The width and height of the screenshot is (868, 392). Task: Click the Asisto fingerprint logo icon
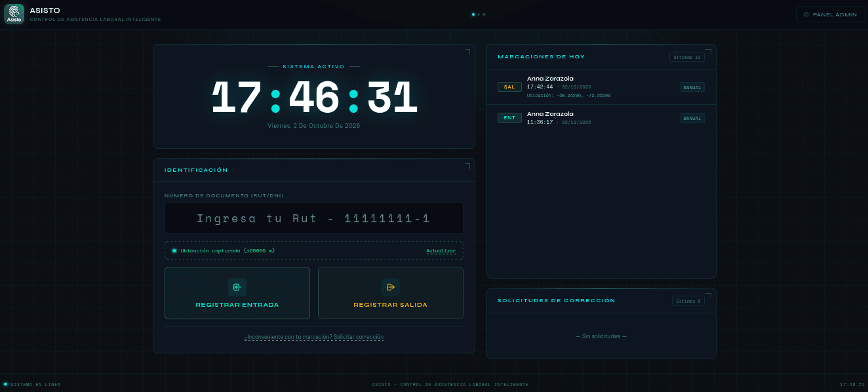(x=14, y=14)
